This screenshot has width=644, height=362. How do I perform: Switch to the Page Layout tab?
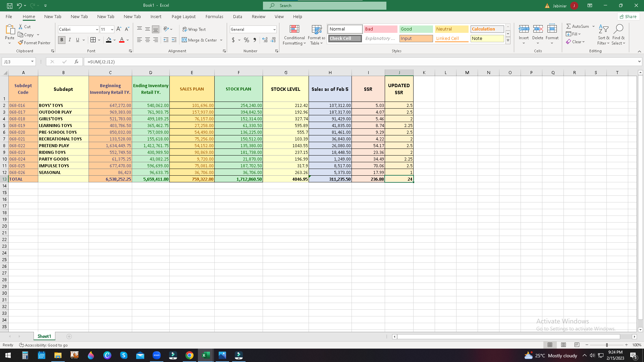point(183,16)
